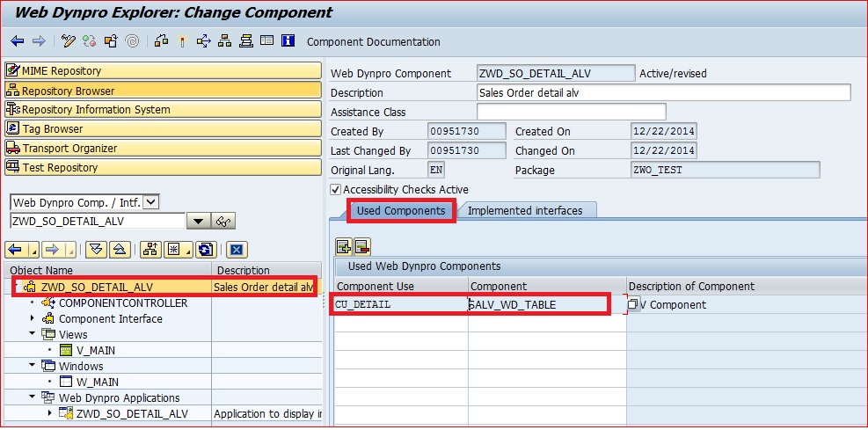Switch to Implemented interfaces tab
Screen dimensions: 868x430
pyautogui.click(x=525, y=211)
